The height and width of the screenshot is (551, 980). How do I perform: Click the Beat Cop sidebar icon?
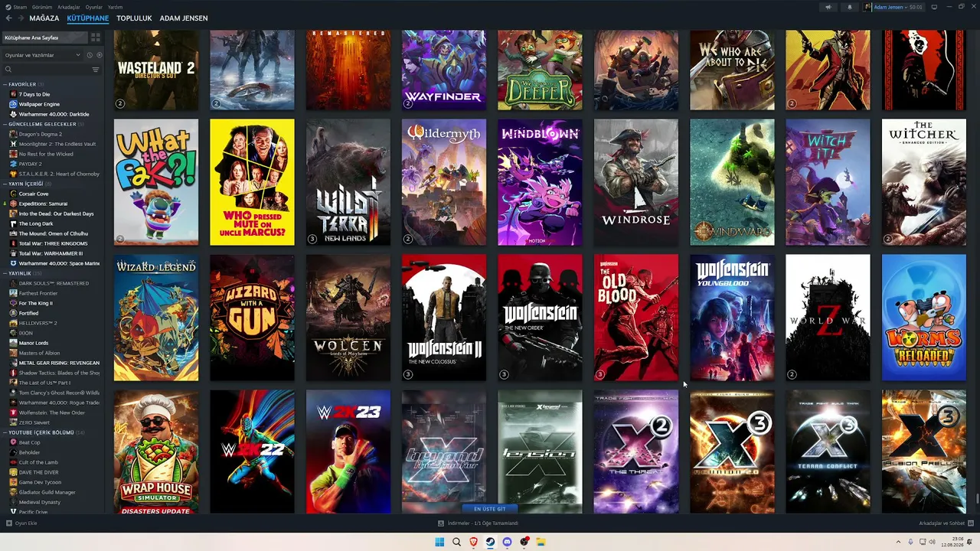coord(13,442)
